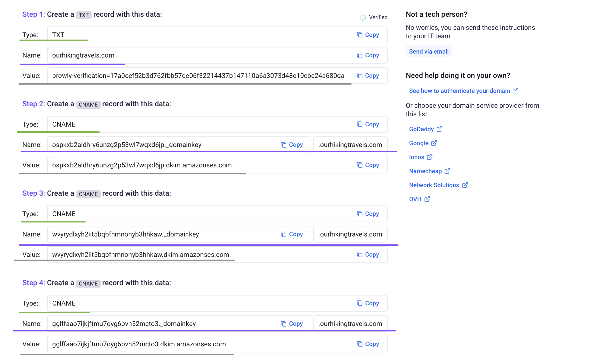Image resolution: width=594 pixels, height=364 pixels.
Task: Click the Step 1 Name field ourhikingtravels.com
Action: click(x=217, y=55)
